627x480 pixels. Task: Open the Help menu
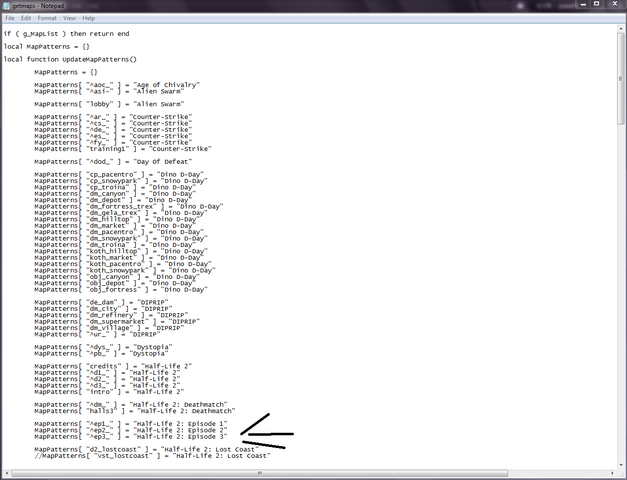(x=88, y=18)
